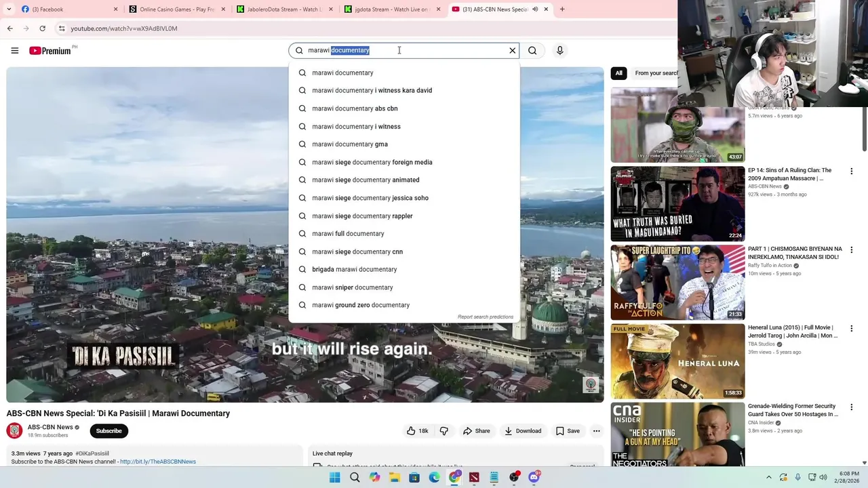Dislike the video with thumbs down icon
The image size is (868, 488).
(x=444, y=431)
